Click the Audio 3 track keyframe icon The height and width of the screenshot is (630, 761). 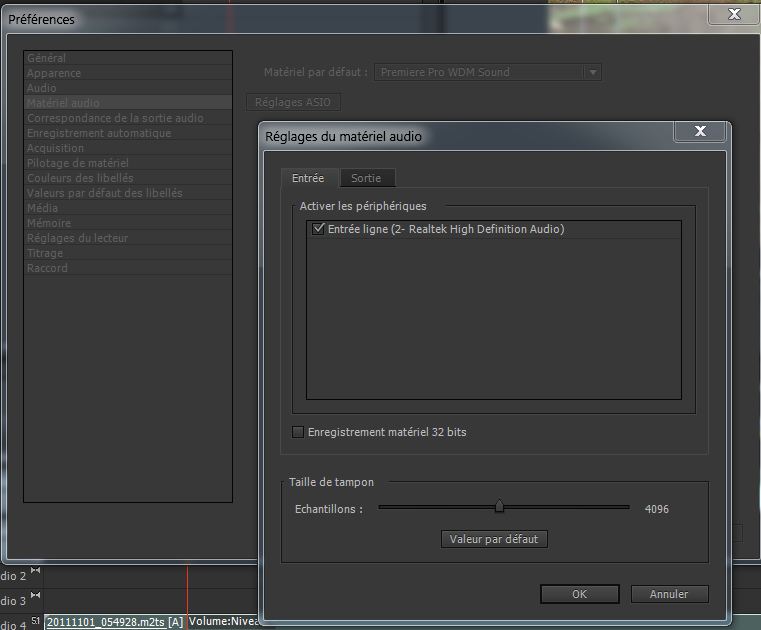tap(35, 595)
